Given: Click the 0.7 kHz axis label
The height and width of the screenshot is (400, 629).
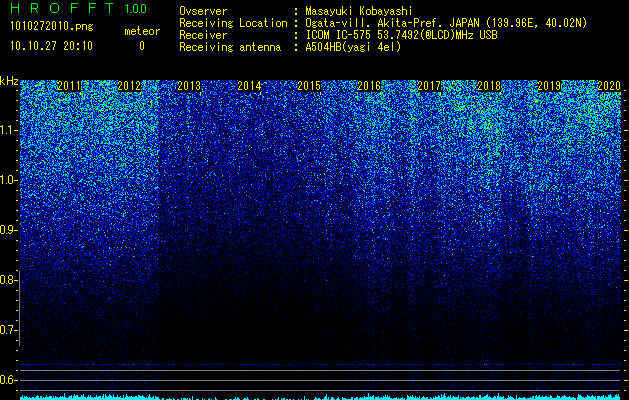Looking at the screenshot, I should (8, 330).
